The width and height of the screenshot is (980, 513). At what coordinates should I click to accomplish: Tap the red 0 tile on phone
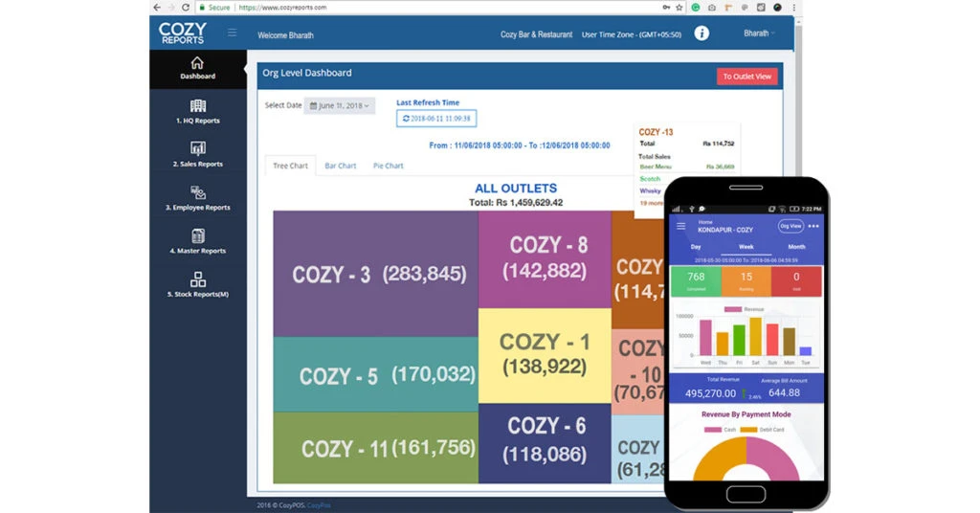coord(796,281)
